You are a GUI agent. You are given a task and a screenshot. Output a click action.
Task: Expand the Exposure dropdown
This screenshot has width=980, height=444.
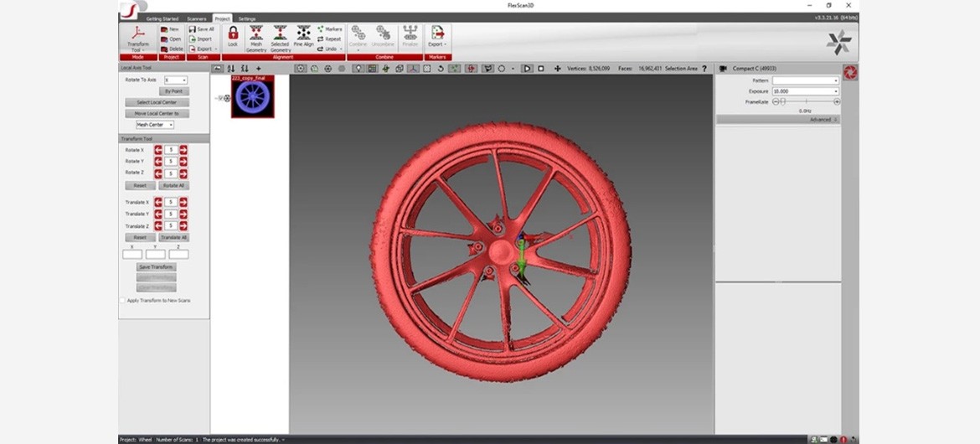(x=805, y=90)
